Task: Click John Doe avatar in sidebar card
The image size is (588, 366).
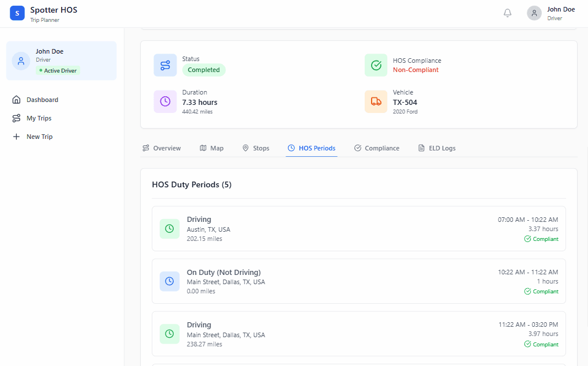Action: 21,61
